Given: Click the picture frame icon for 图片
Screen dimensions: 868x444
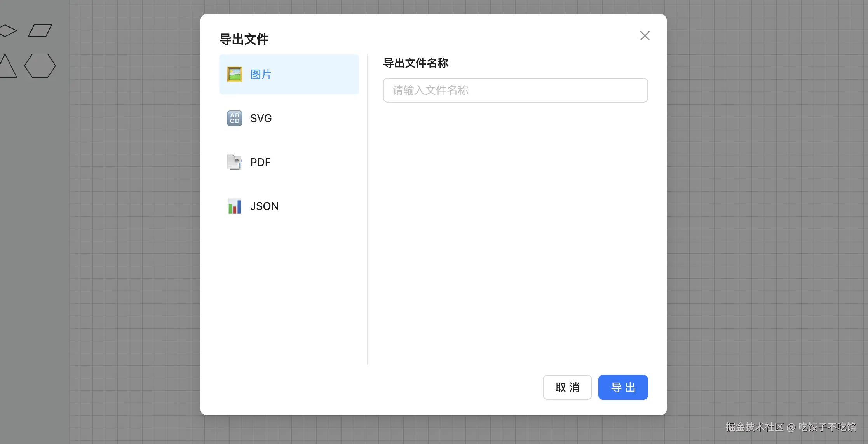Looking at the screenshot, I should 234,74.
